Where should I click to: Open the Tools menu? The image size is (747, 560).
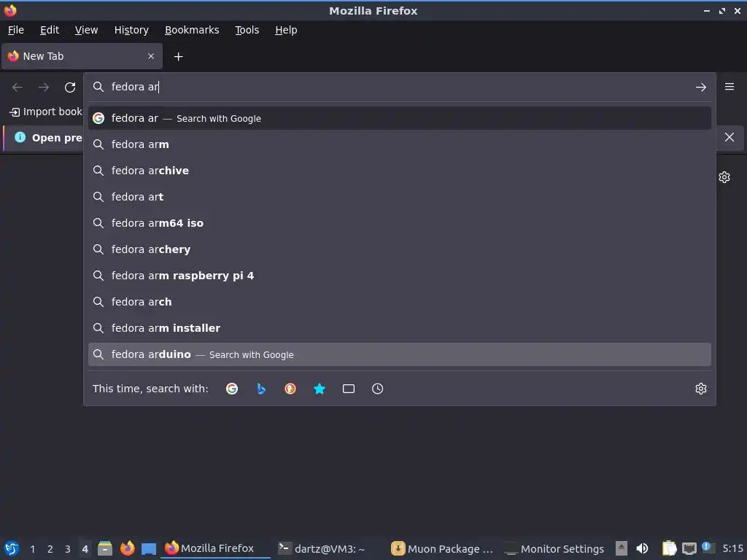point(247,30)
